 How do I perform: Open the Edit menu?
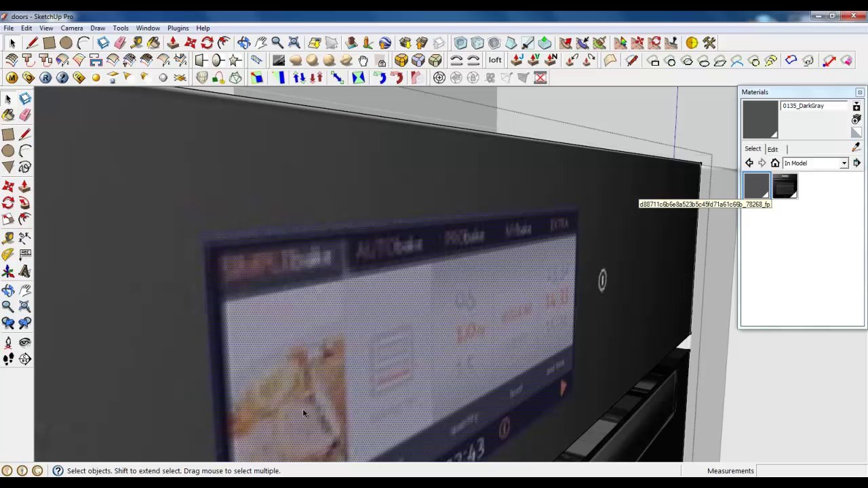(x=26, y=28)
